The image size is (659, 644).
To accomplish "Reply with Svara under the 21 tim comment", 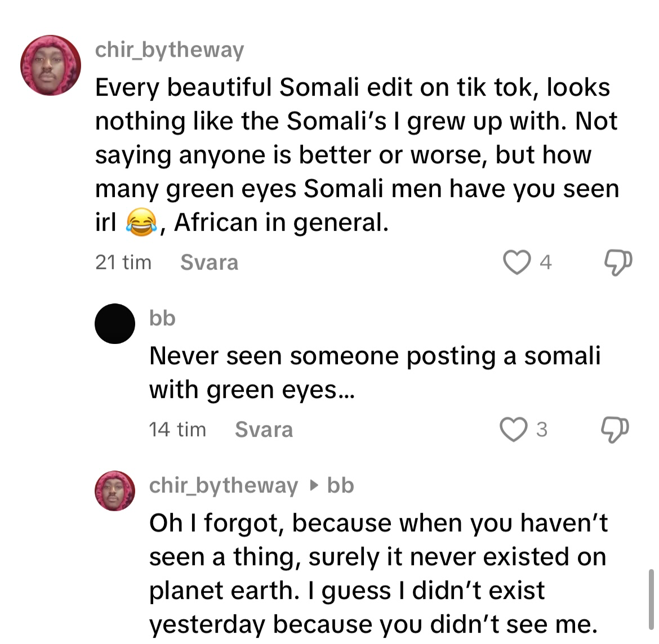I will (x=209, y=262).
